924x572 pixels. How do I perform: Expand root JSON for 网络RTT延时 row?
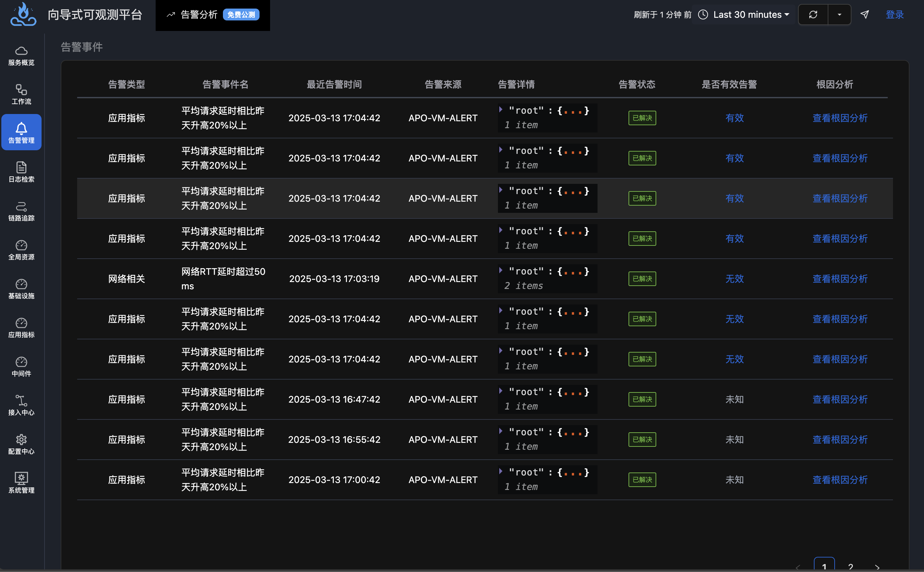[x=501, y=271]
